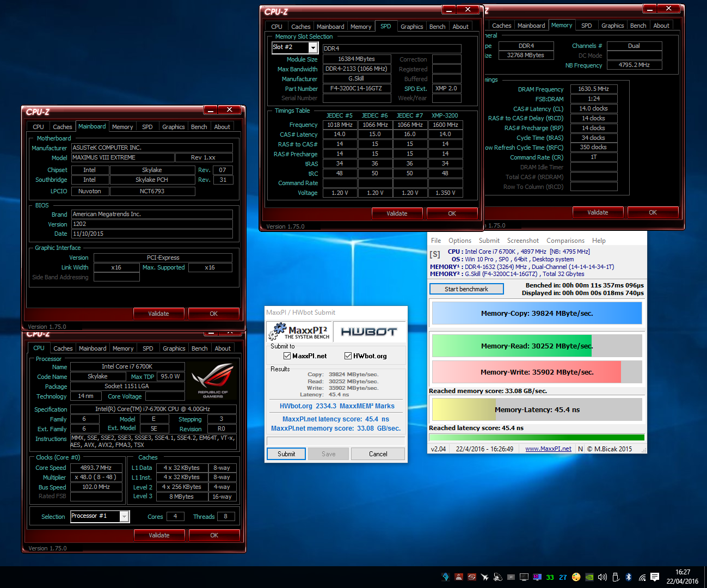Toggle the MaxxPI.net submit checkbox
This screenshot has width=707, height=588.
click(x=287, y=356)
